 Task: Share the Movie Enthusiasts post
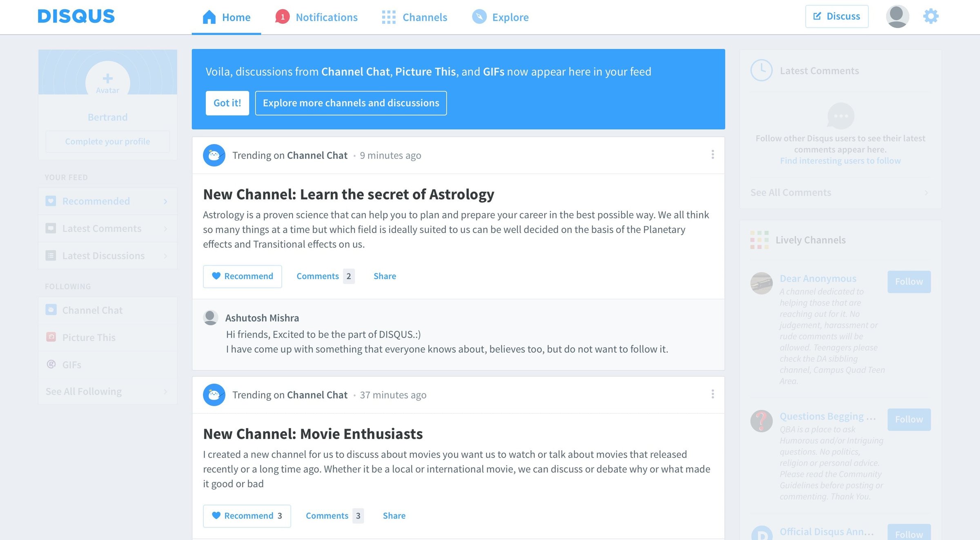coord(394,516)
